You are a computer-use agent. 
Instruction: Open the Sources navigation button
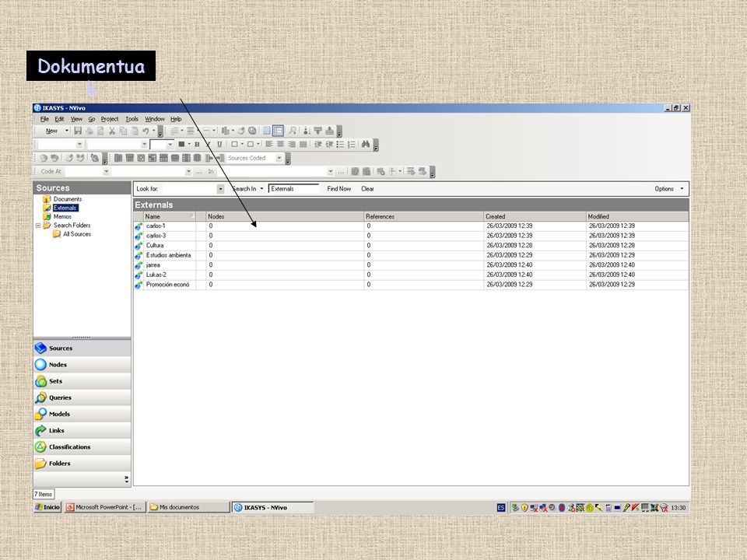[82, 348]
